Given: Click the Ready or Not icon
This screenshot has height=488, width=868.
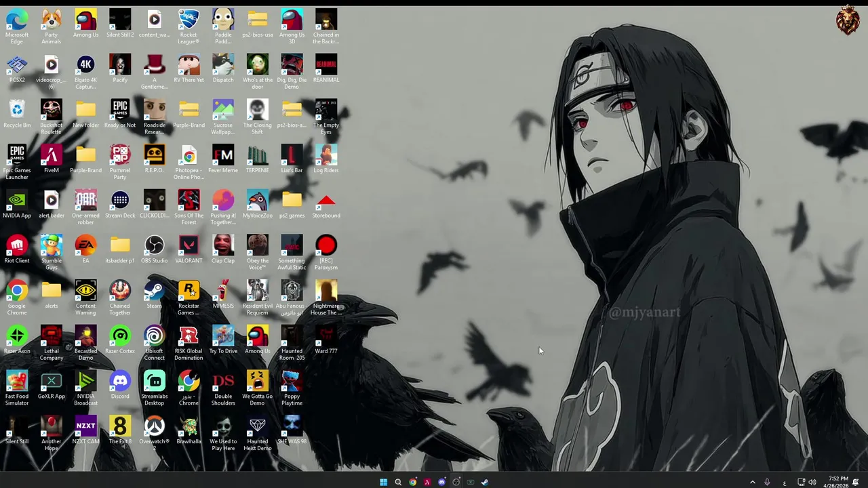Looking at the screenshot, I should point(120,114).
